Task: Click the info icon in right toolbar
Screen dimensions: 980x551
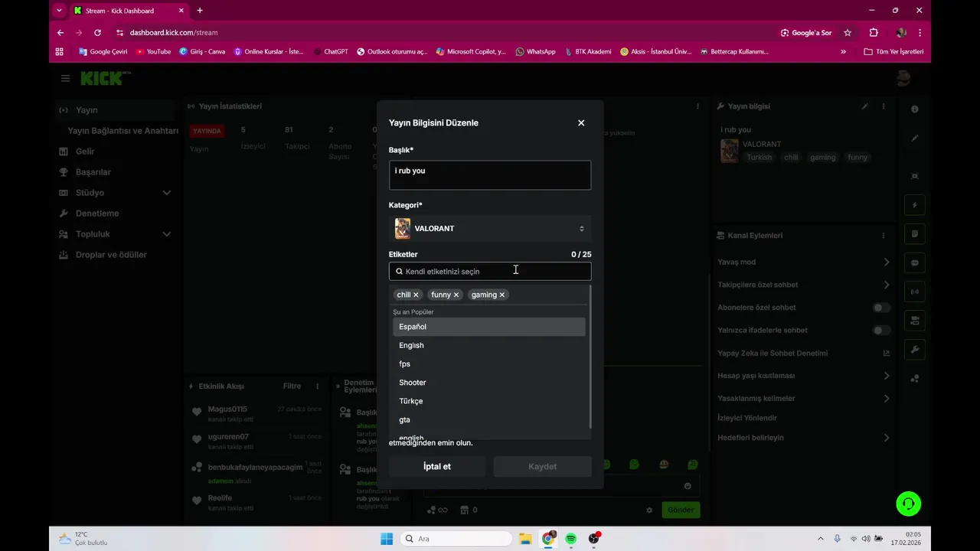Action: tap(914, 109)
